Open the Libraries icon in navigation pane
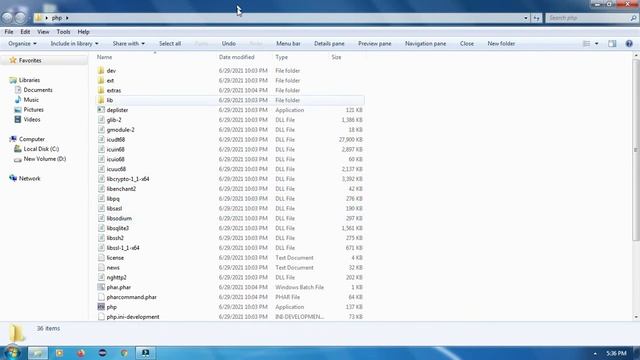 click(13, 80)
